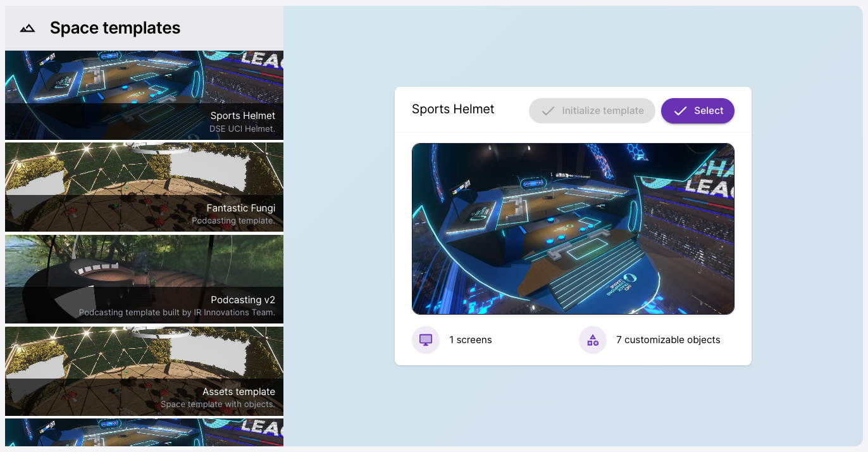
Task: Select the Sports Helmet template card
Action: (144, 95)
